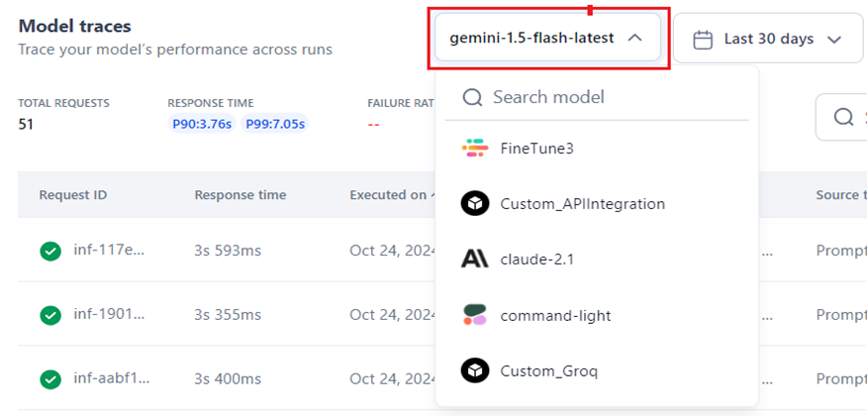Click the Oct 24 date in inf-aabf1... row
Screen dimensions: 868x417
pos(393,378)
